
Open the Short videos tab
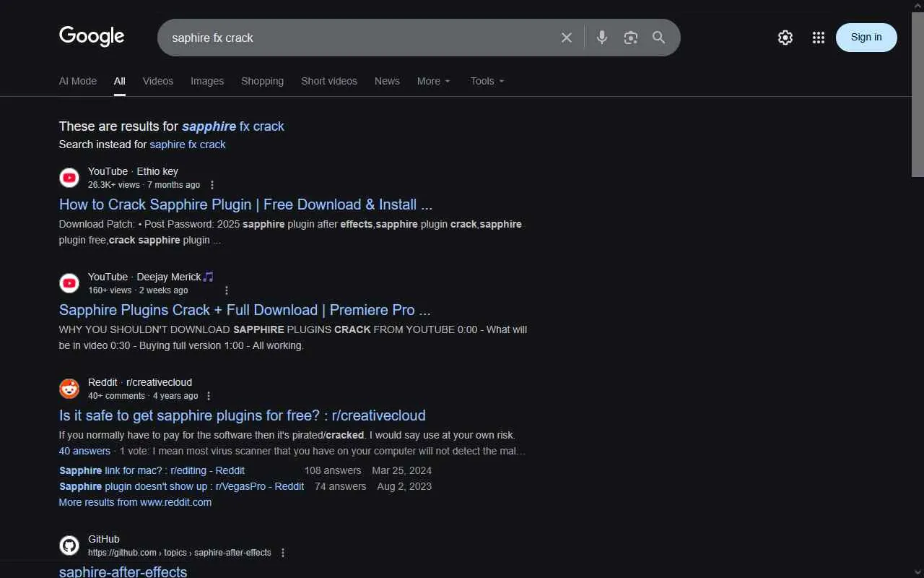pyautogui.click(x=329, y=81)
